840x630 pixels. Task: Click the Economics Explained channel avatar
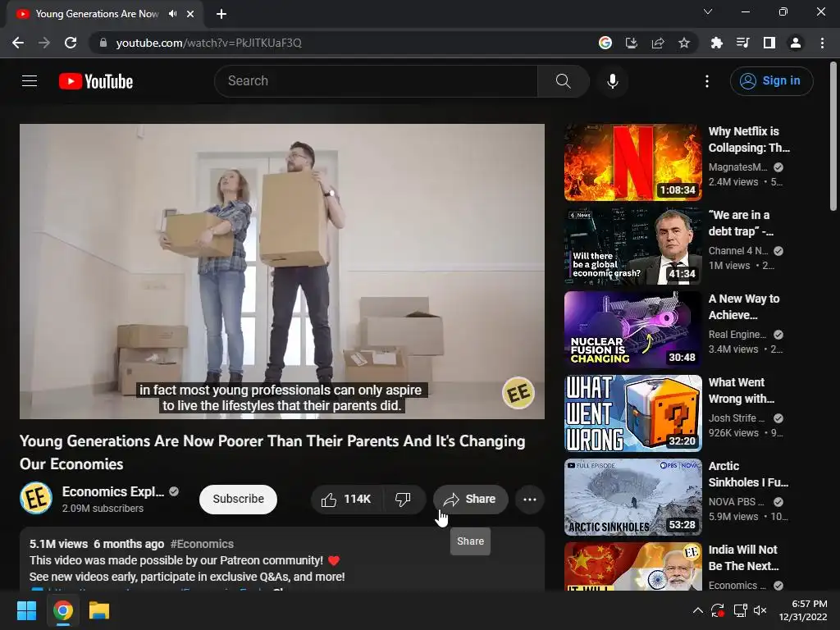click(36, 498)
